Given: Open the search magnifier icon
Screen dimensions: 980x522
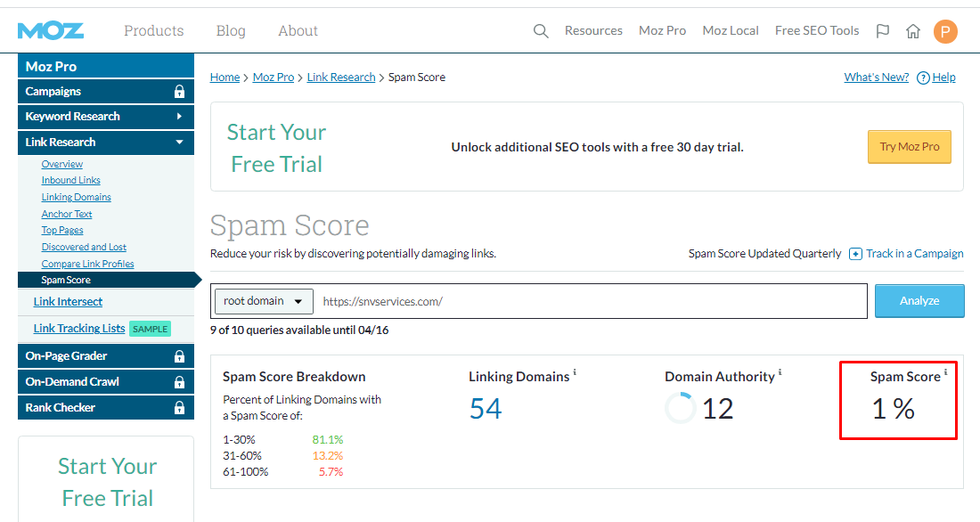Looking at the screenshot, I should [x=541, y=30].
